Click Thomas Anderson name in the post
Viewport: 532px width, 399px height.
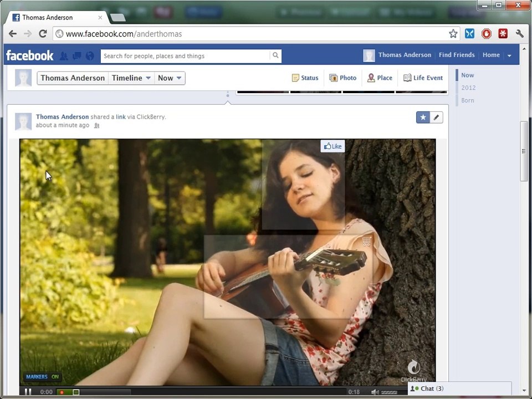point(62,117)
